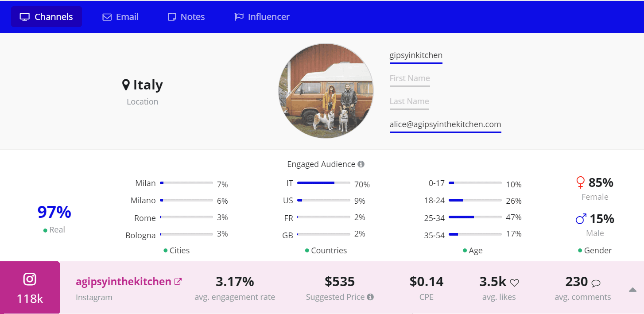Open the Email tab
Screen dimensions: 644x314
[120, 17]
